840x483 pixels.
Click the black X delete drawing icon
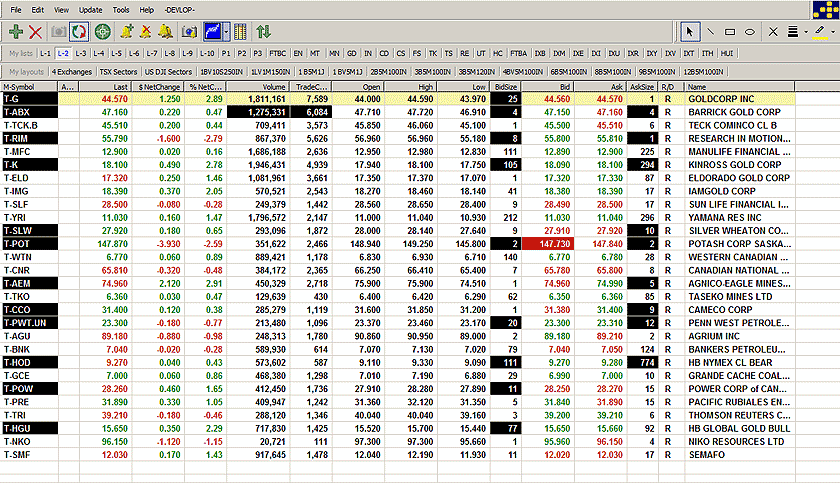(773, 32)
